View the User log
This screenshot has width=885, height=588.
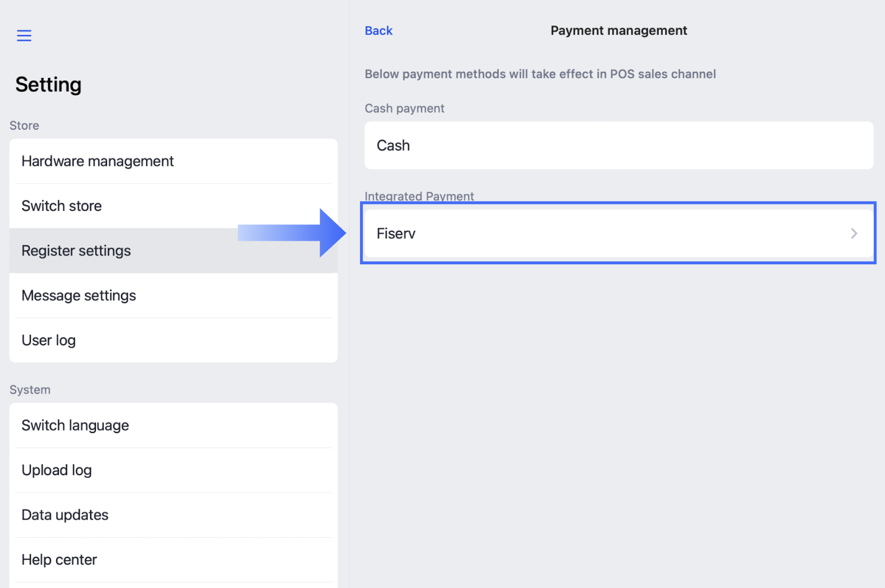[49, 340]
